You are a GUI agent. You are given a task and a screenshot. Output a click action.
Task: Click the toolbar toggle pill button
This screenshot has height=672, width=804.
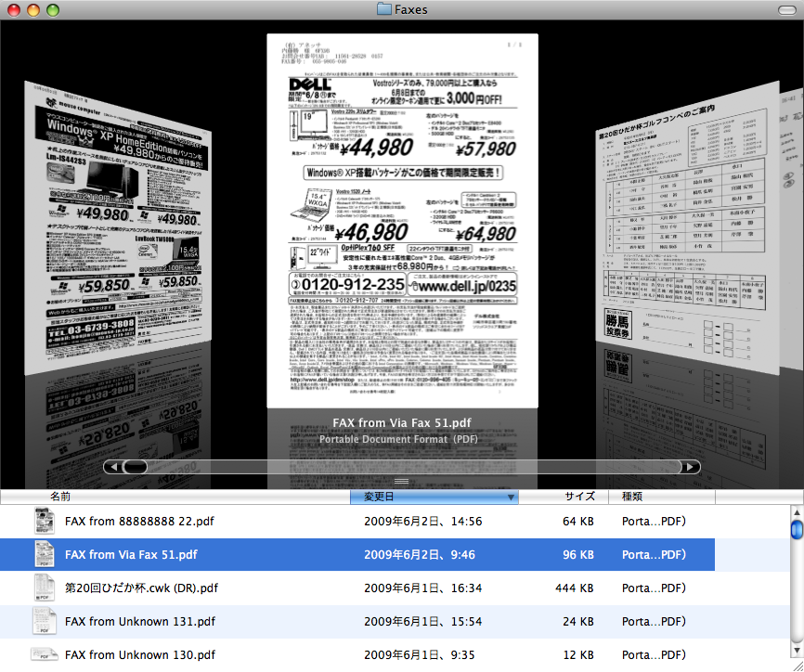point(787,9)
